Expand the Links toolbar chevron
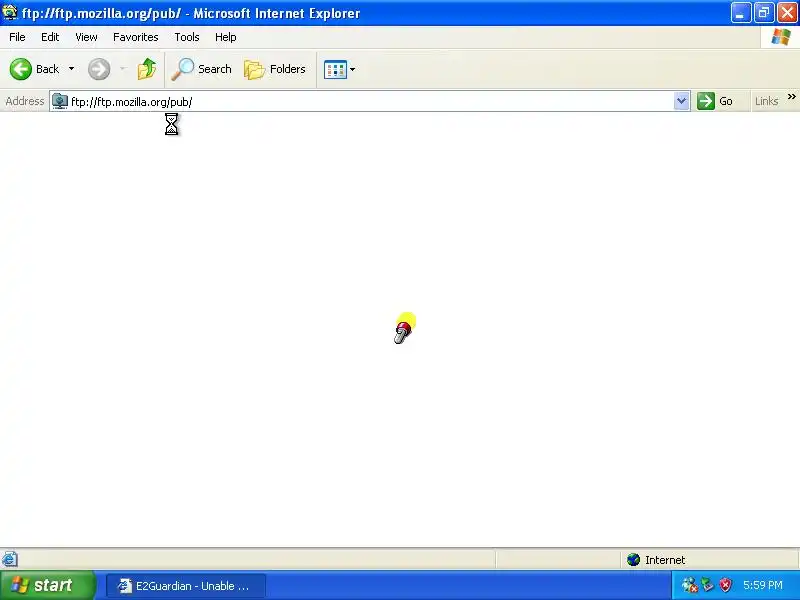This screenshot has height=600, width=800. [x=791, y=96]
